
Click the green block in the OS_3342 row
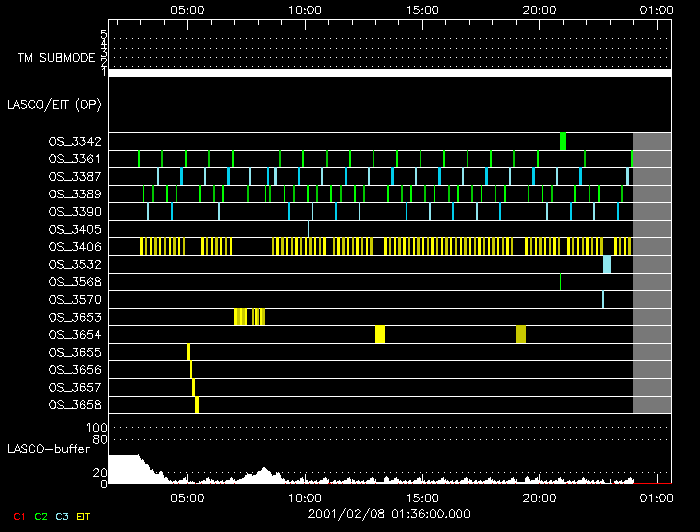point(563,141)
